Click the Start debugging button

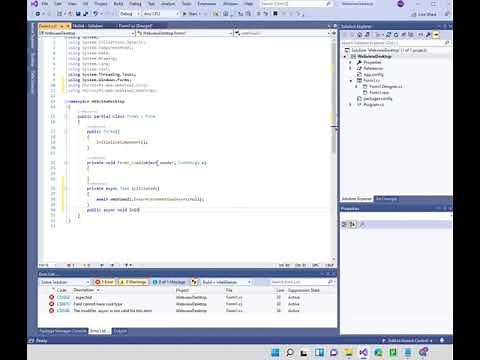191,14
